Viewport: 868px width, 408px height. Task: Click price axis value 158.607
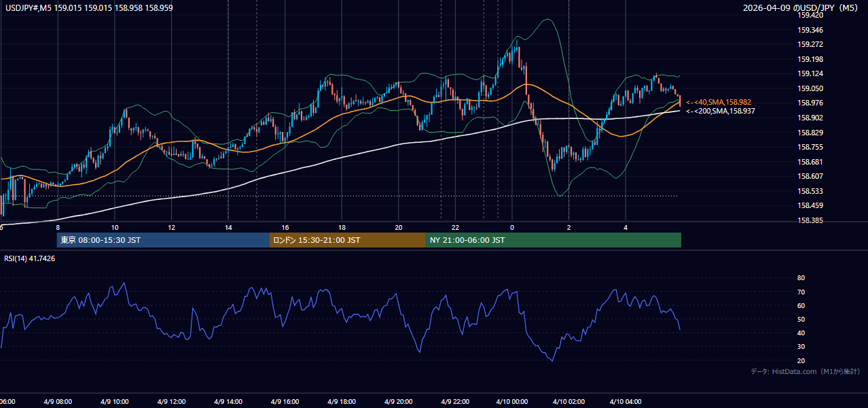tap(811, 176)
